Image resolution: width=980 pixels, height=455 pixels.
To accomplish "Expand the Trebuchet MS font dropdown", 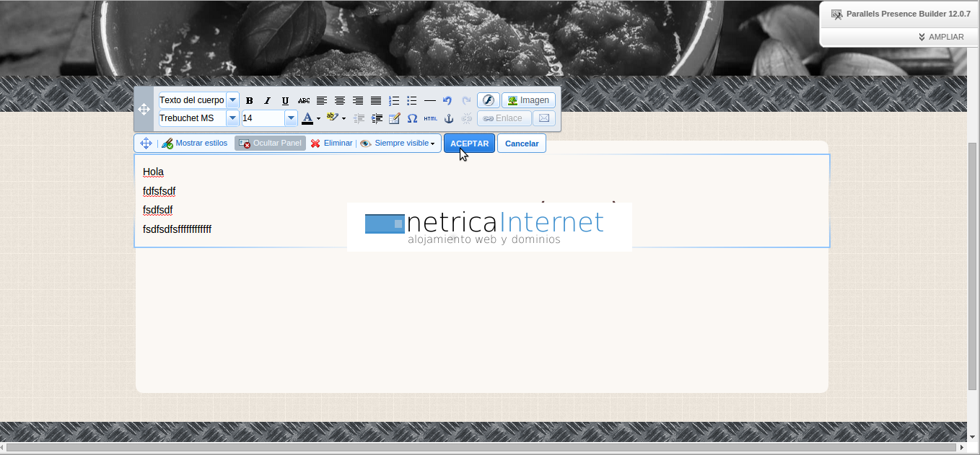I will (232, 118).
